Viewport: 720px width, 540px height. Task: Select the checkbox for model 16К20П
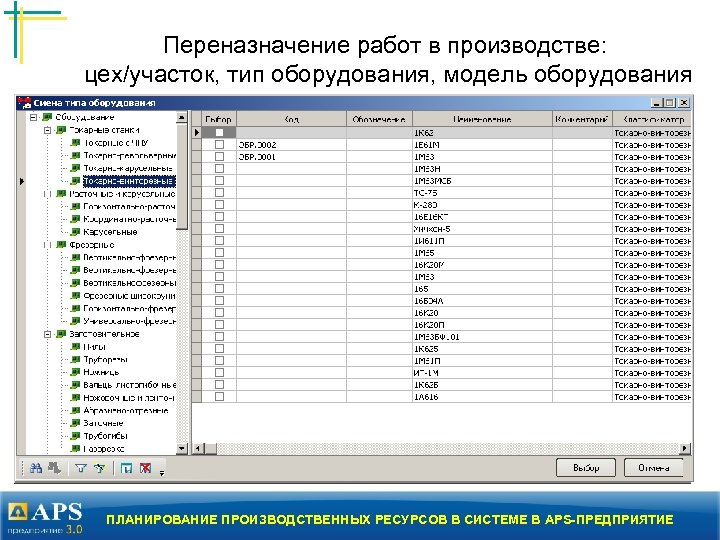pyautogui.click(x=219, y=325)
